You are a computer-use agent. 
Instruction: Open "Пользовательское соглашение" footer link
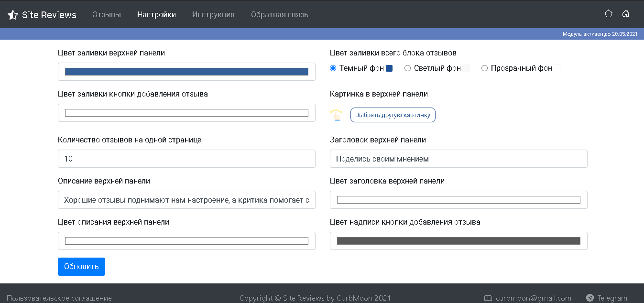pos(59,298)
